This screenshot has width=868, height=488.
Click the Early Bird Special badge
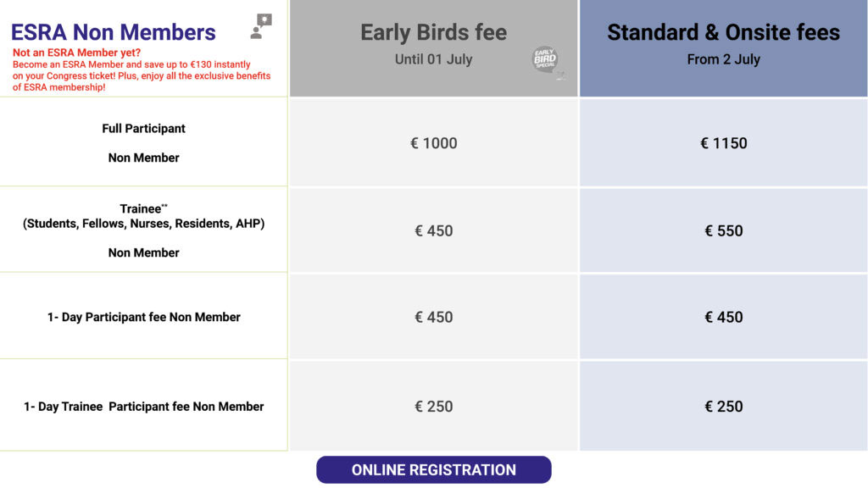point(545,60)
